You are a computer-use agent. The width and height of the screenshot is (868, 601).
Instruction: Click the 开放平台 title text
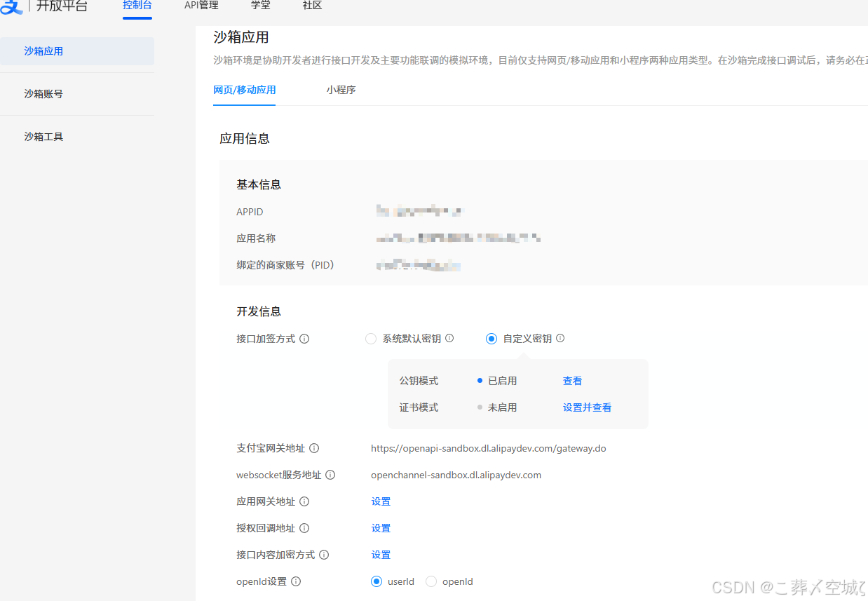pyautogui.click(x=62, y=6)
